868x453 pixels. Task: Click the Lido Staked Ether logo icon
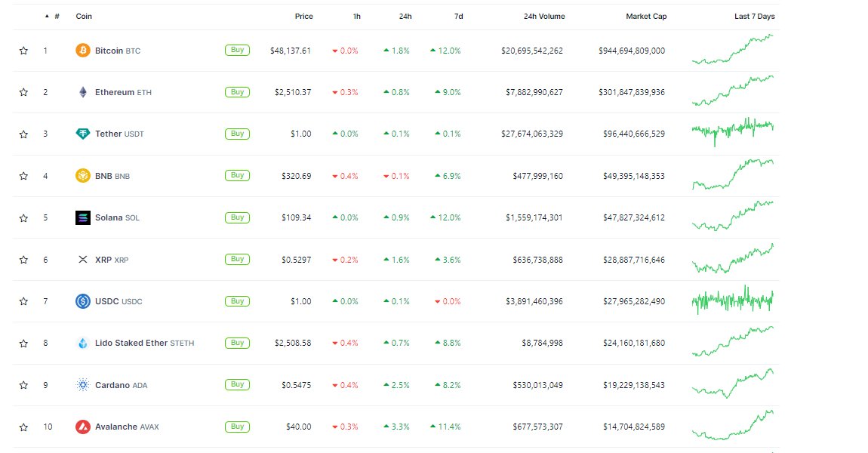pos(82,343)
